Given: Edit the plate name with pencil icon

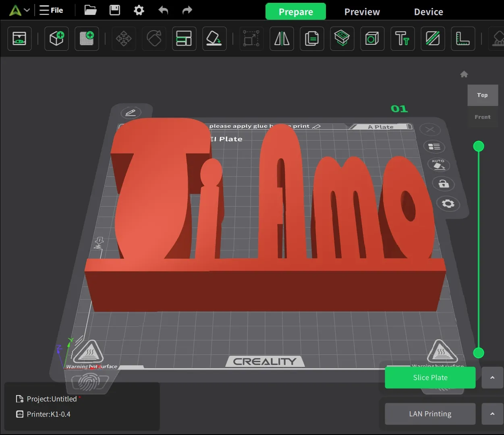Looking at the screenshot, I should (131, 113).
